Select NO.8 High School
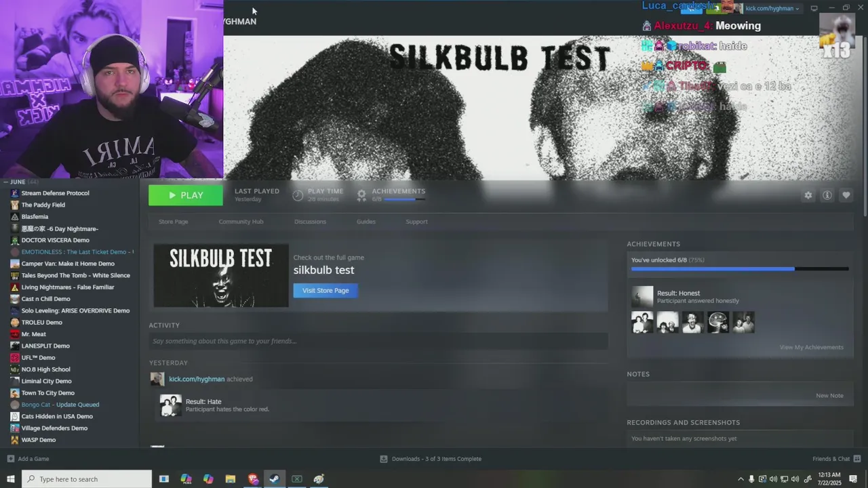 coord(45,369)
